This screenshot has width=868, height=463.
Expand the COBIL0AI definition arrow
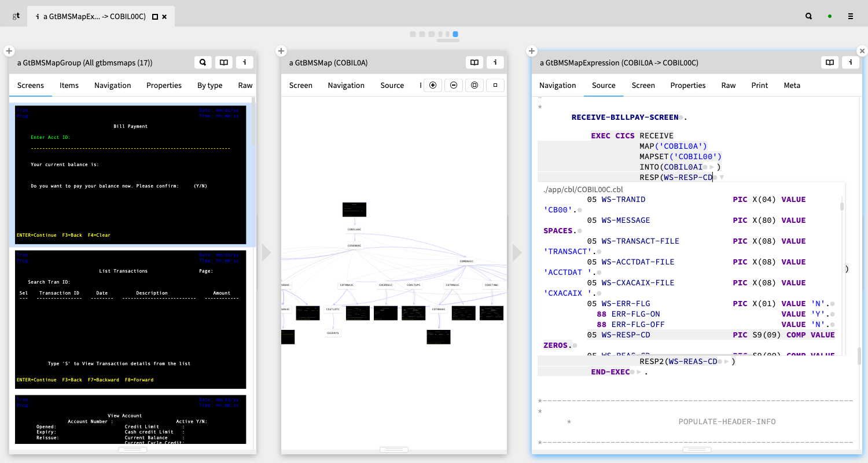click(712, 167)
